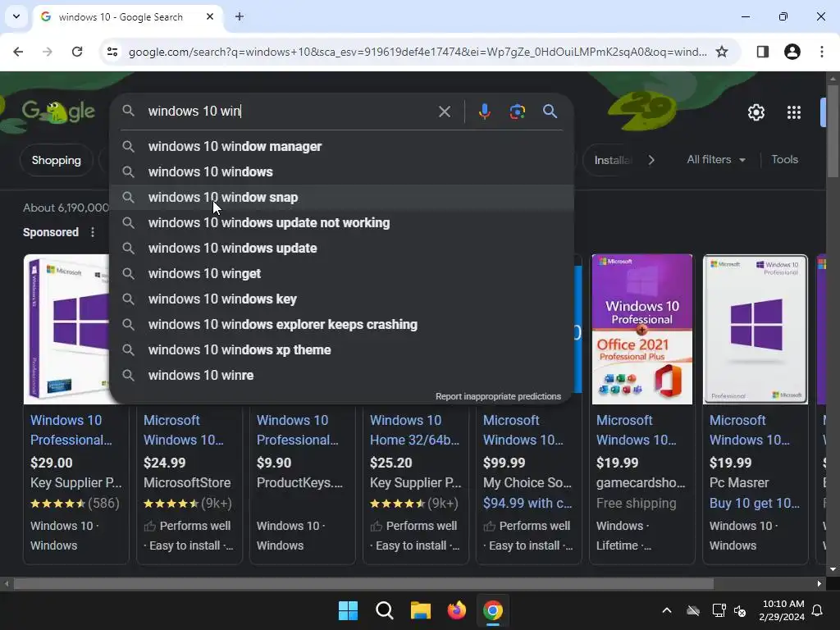
Task: Choose windows 10 windows update not working
Action: tap(342, 223)
